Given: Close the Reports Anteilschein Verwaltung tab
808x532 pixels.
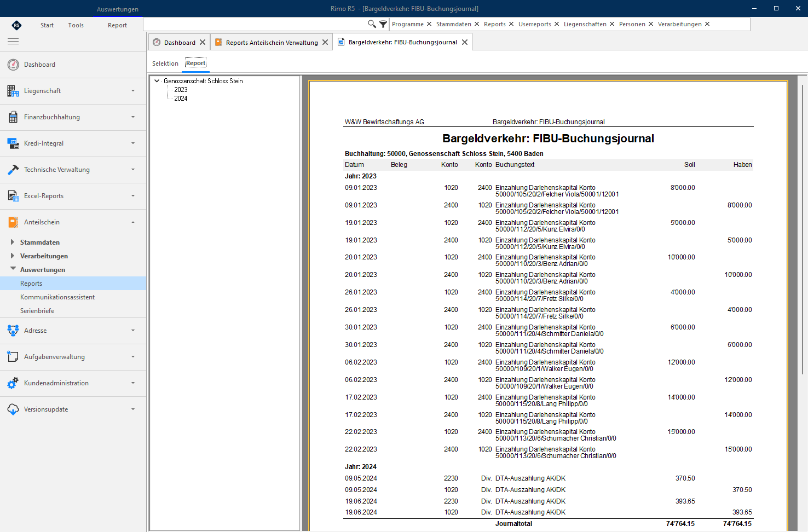Looking at the screenshot, I should point(325,42).
